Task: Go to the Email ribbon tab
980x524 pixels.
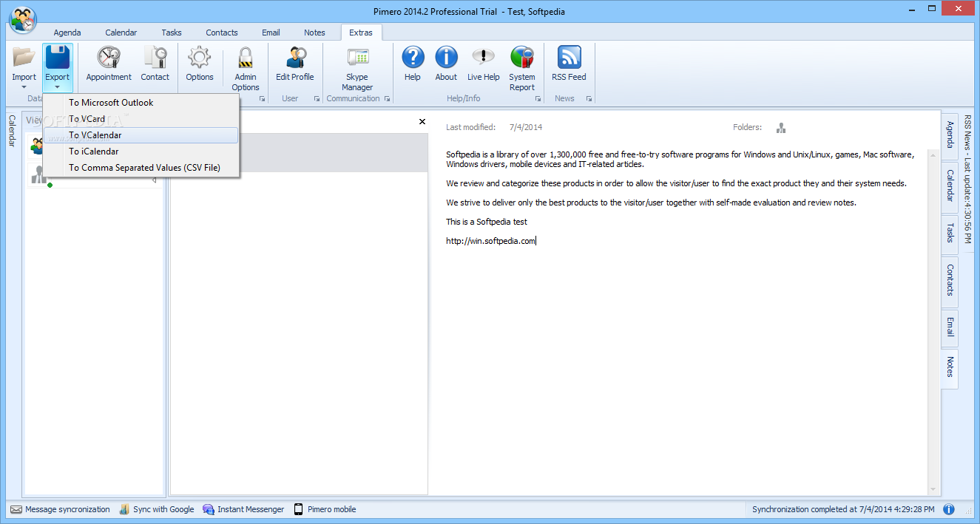Action: (271, 33)
